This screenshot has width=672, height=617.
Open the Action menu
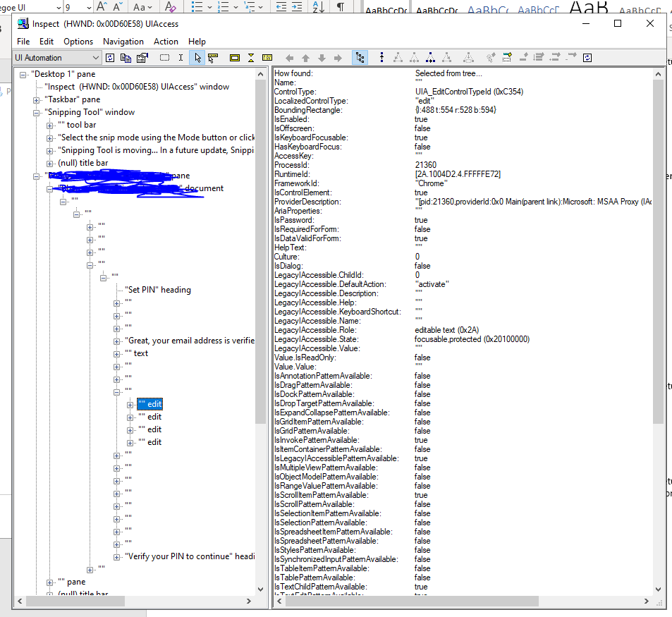[166, 41]
